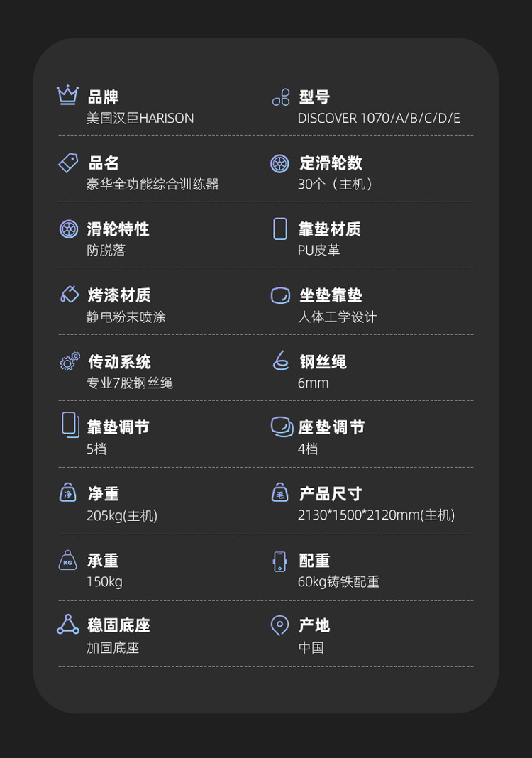Click the wire rope icon beside 钢丝绳
This screenshot has width=532, height=758.
click(281, 361)
